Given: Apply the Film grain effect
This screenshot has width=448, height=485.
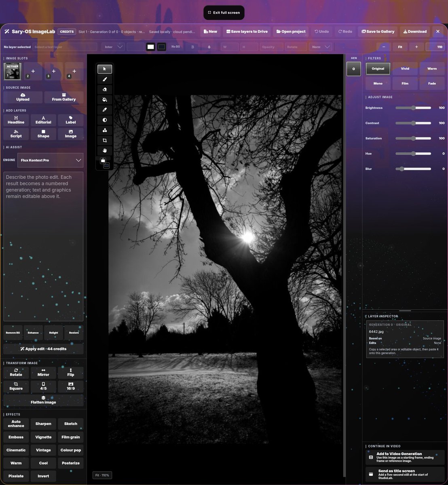Looking at the screenshot, I should (71, 437).
